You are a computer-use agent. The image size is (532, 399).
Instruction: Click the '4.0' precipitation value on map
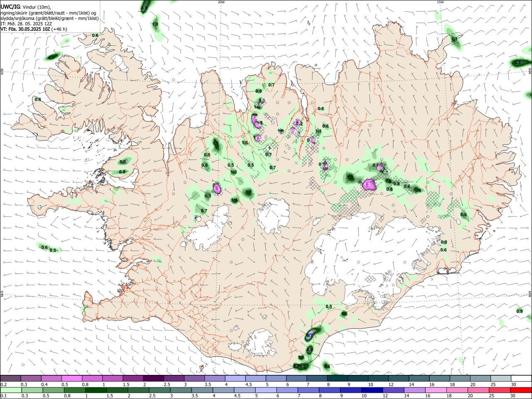(310, 350)
